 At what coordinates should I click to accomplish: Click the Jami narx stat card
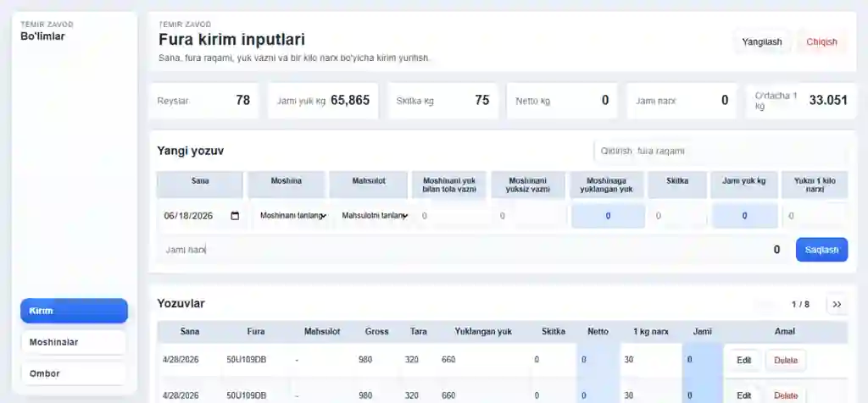(682, 101)
